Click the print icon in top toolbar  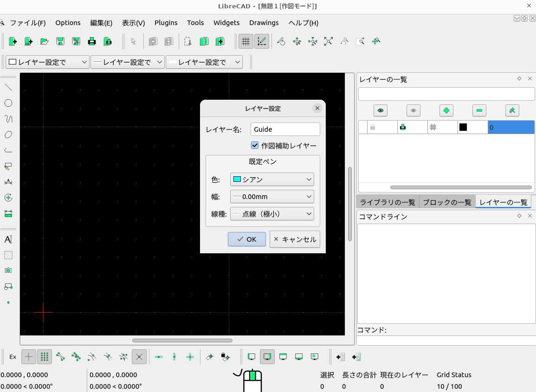point(92,41)
